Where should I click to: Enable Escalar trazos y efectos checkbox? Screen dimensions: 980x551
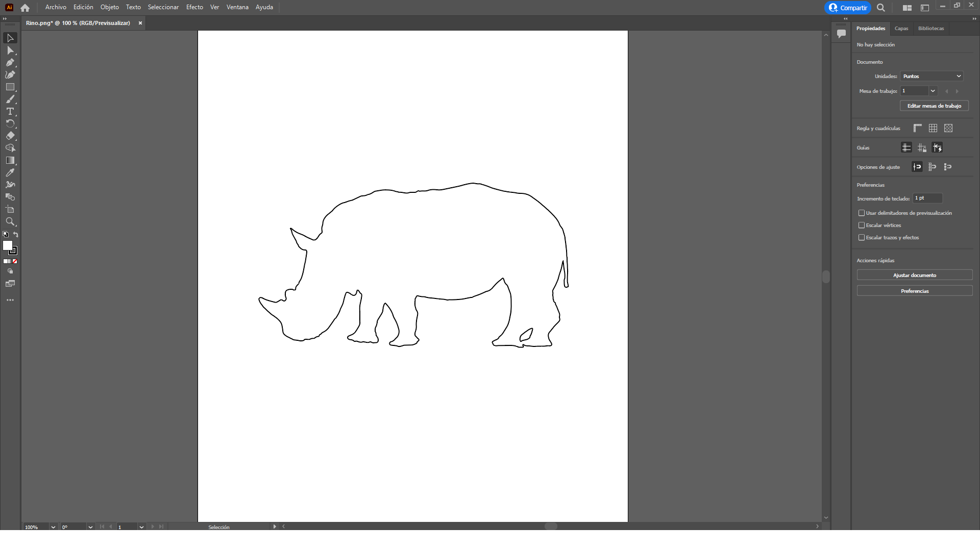(862, 238)
